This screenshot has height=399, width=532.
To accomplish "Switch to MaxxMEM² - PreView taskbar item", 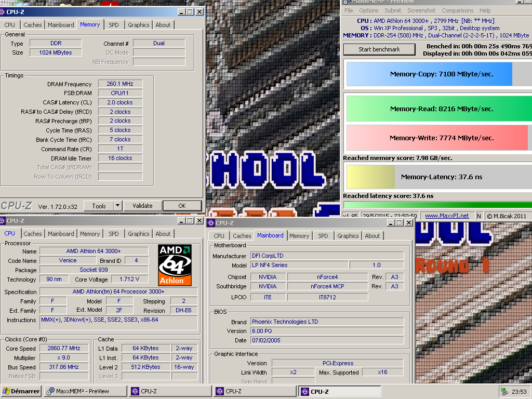I will click(x=86, y=391).
